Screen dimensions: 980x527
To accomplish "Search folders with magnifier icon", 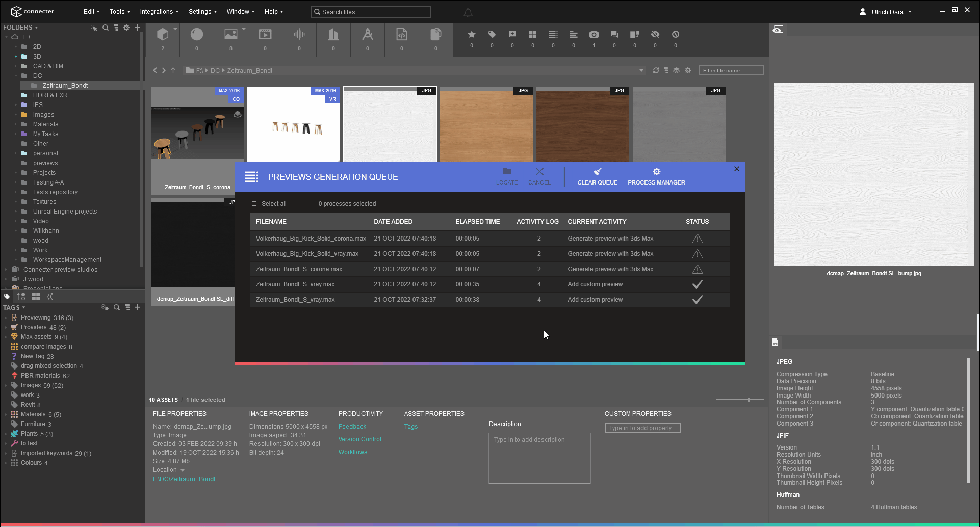I will 106,28.
